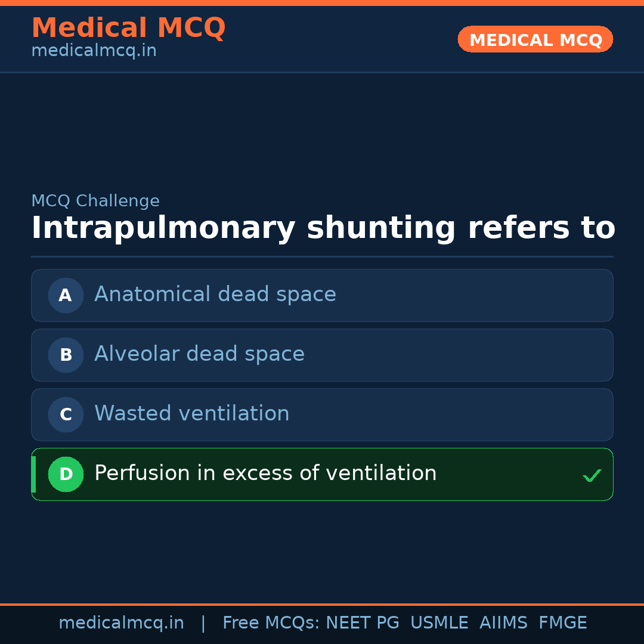Click the circular letter A badge

(66, 295)
